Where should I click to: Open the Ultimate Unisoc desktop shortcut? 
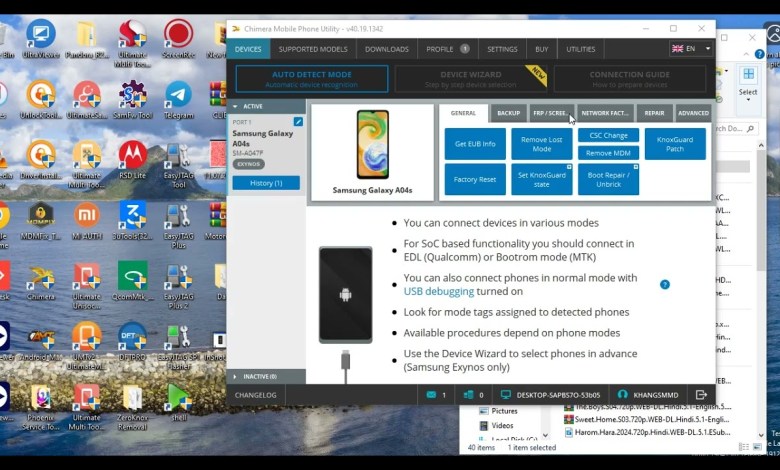[87, 286]
